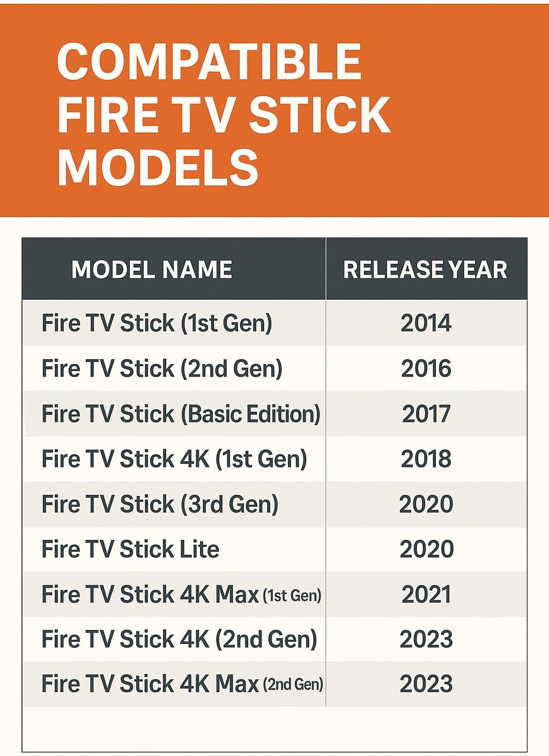This screenshot has width=549, height=756.
Task: Select Fire TV Stick 4K (2nd Gen) name
Action: [x=179, y=639]
